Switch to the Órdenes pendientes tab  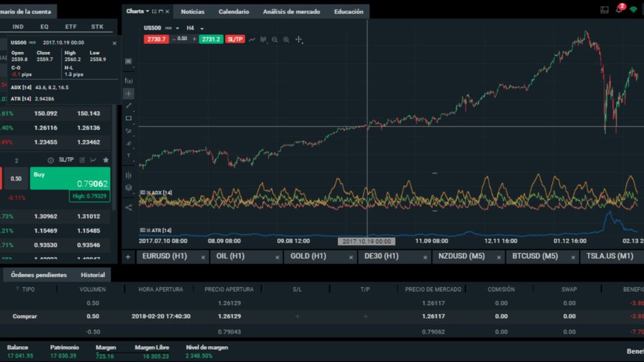click(38, 275)
